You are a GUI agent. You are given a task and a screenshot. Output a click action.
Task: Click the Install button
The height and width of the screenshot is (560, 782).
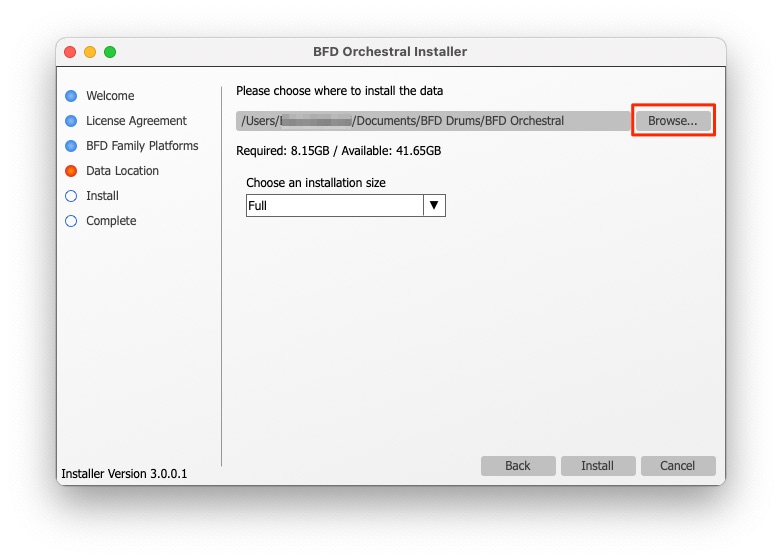click(597, 466)
